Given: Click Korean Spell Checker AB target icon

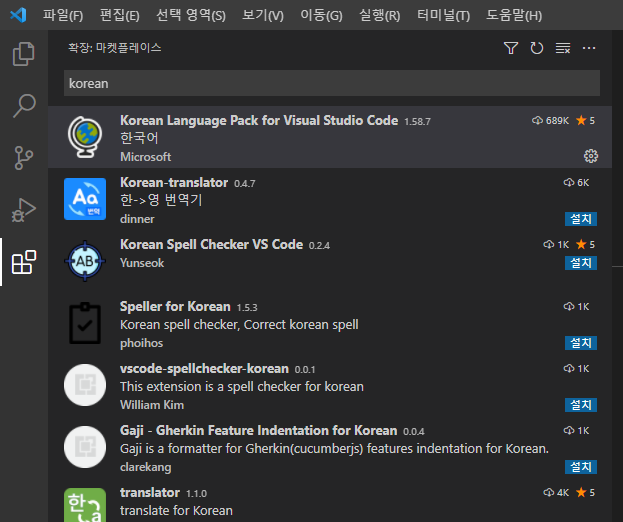Looking at the screenshot, I should tap(85, 261).
